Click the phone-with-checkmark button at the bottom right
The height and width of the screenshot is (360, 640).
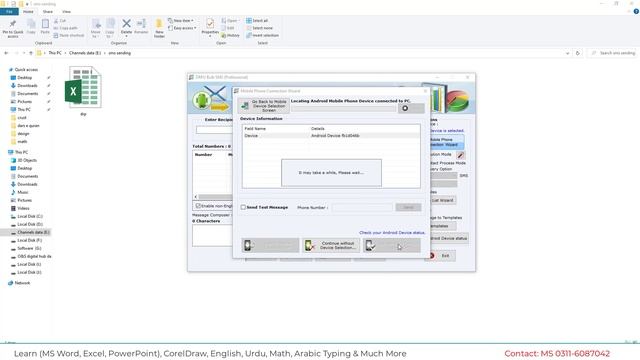(x=391, y=245)
